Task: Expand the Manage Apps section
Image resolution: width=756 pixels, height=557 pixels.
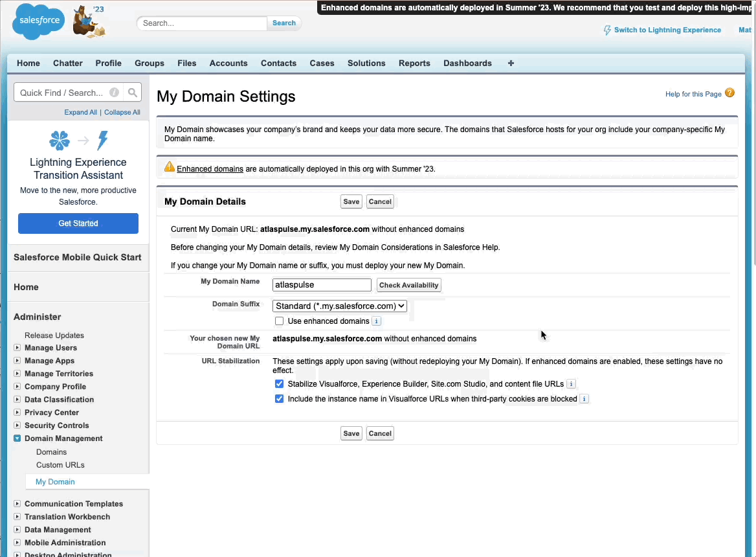Action: pos(17,361)
